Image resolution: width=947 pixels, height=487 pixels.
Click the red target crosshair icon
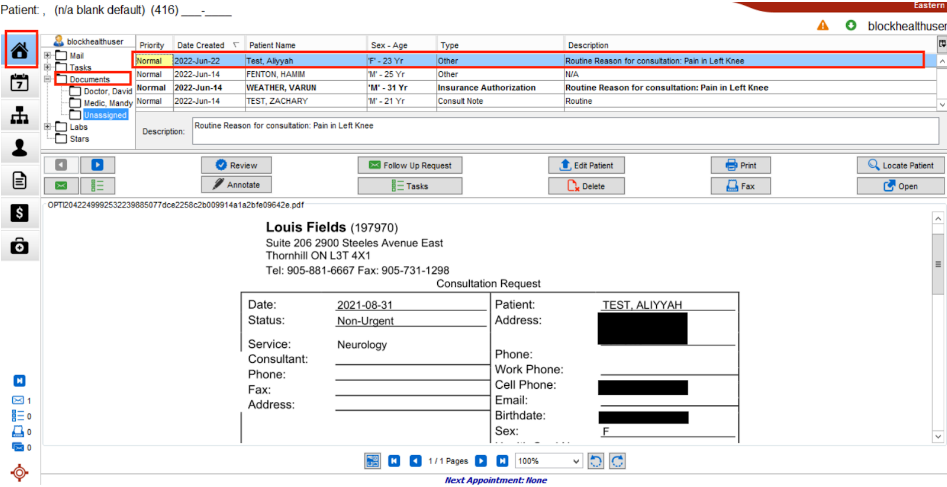19,471
